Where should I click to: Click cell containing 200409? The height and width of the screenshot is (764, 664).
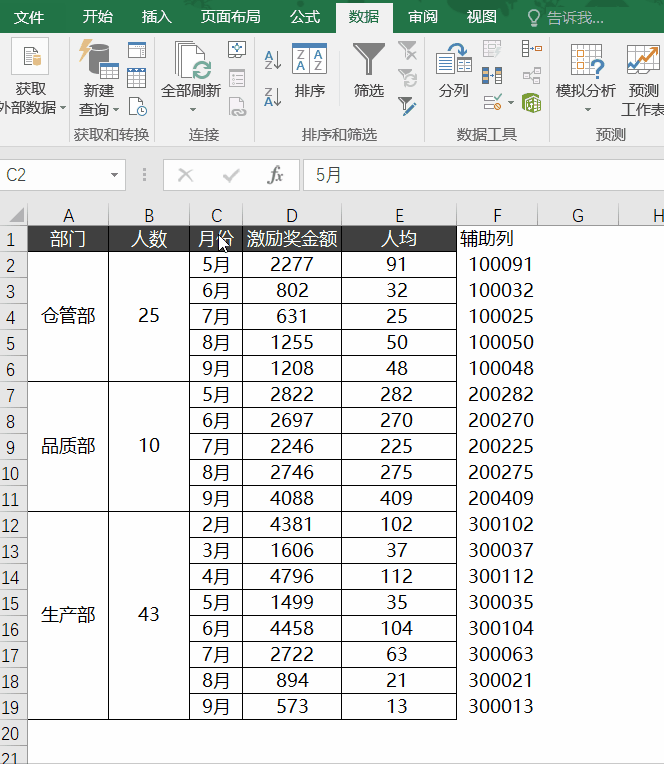(497, 498)
